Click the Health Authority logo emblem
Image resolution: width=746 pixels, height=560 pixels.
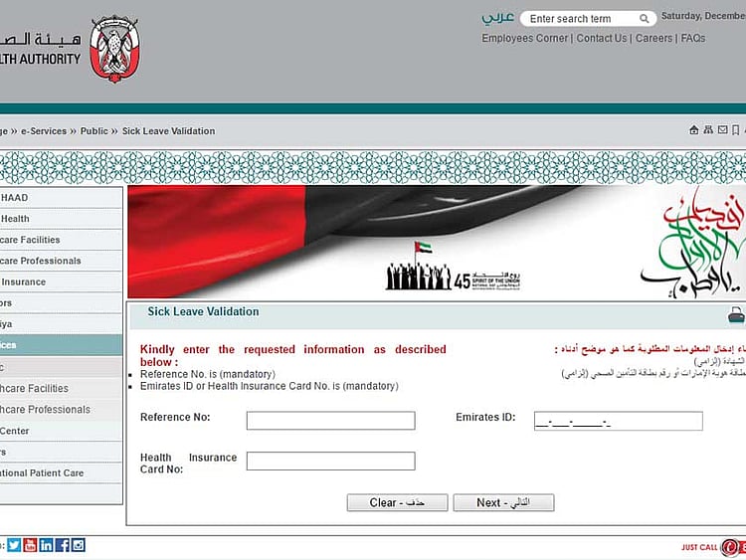click(114, 49)
